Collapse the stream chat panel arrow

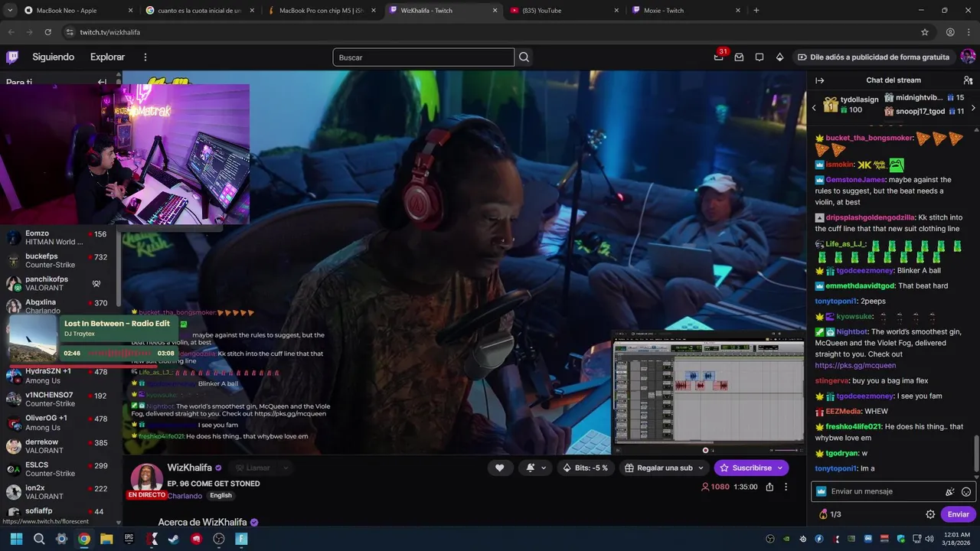point(820,80)
